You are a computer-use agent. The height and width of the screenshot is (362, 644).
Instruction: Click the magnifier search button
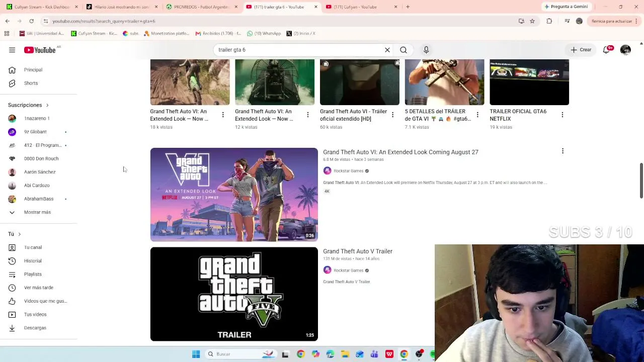click(404, 50)
